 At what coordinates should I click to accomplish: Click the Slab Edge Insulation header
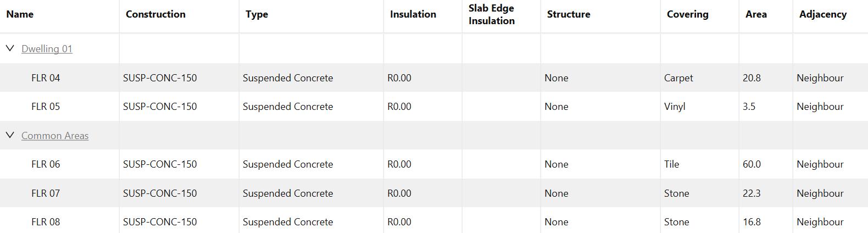[491, 15]
